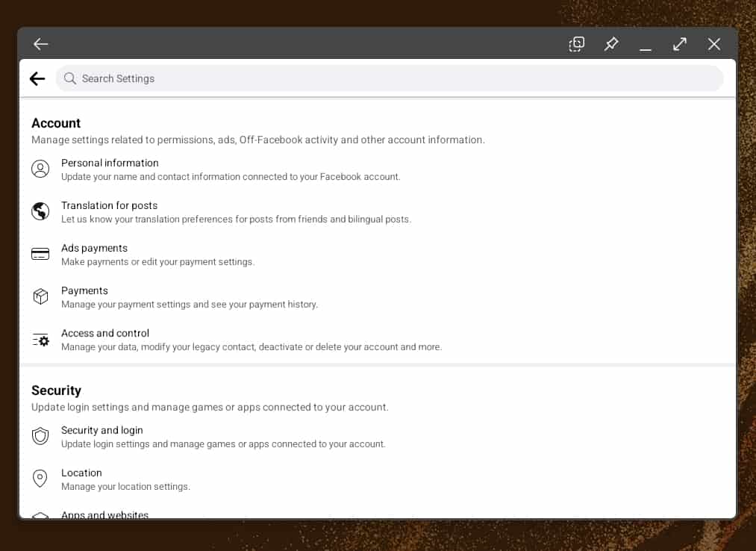Click the screenshot capture icon in title bar
This screenshot has height=551, width=756.
point(576,44)
